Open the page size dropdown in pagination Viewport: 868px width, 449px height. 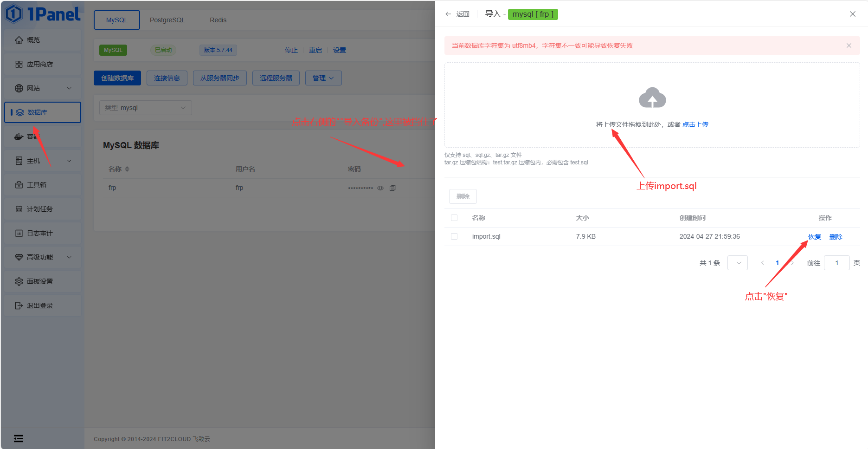737,263
